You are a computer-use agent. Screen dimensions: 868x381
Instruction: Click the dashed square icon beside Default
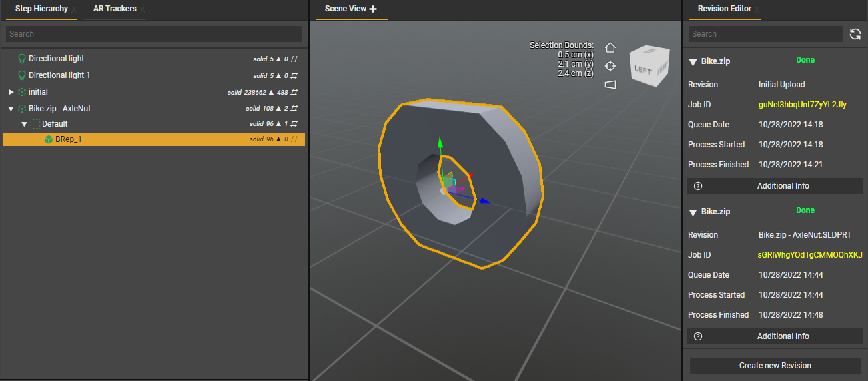[x=35, y=124]
